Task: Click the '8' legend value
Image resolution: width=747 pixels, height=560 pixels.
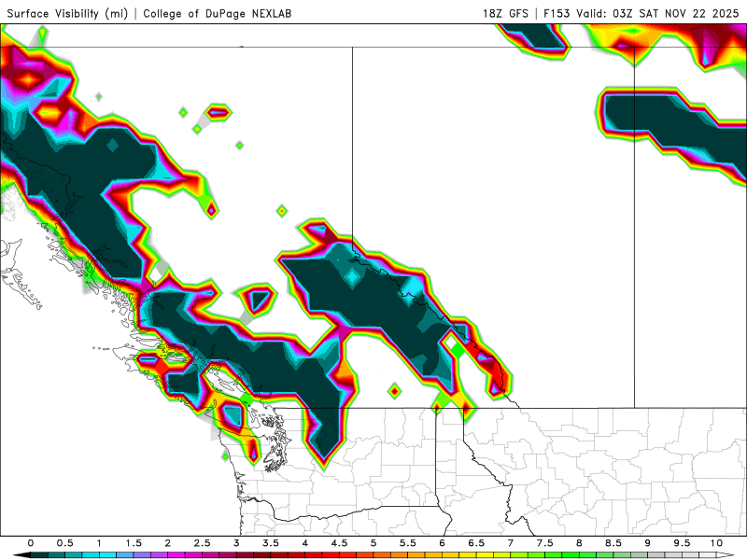Action: point(579,543)
